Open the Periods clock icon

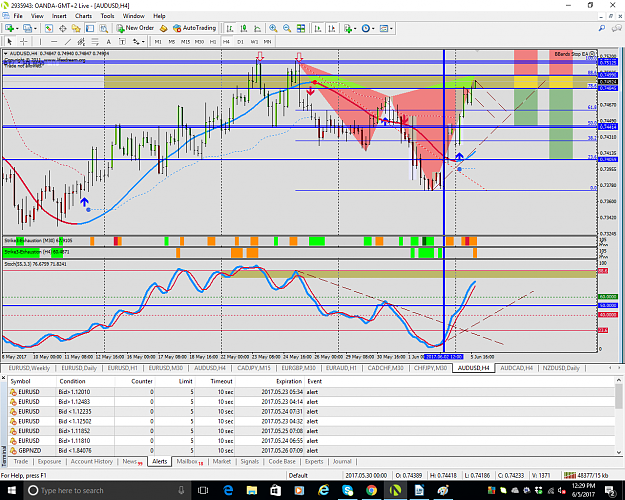click(366, 28)
